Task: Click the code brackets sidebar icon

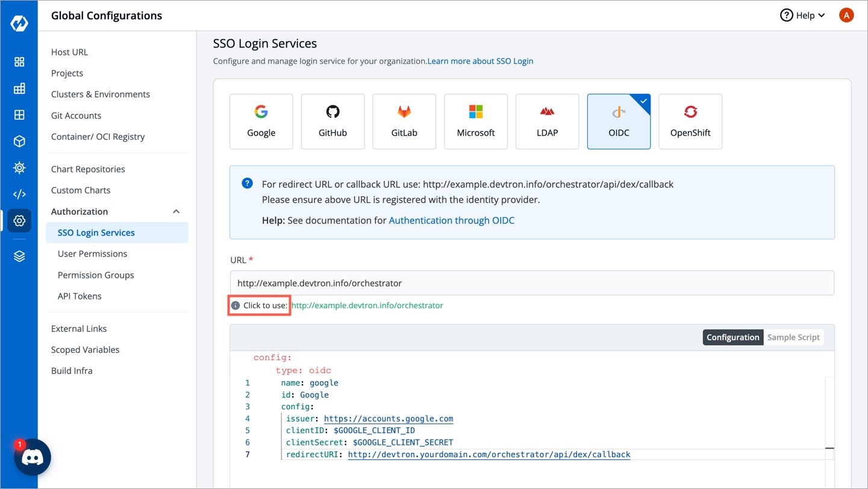Action: point(19,194)
